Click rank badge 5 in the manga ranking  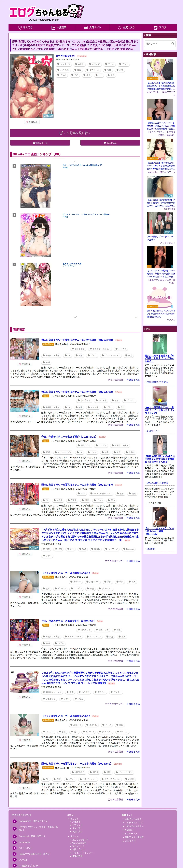(14, 215)
